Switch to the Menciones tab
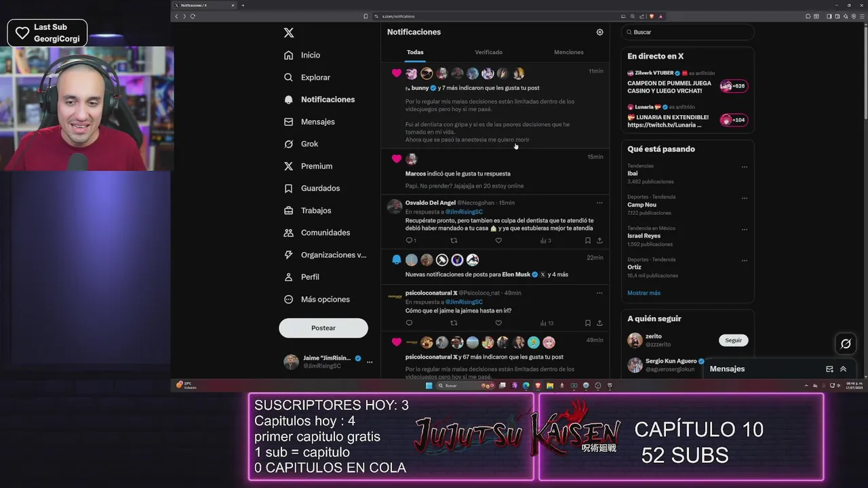The width and height of the screenshot is (868, 488). click(x=569, y=52)
